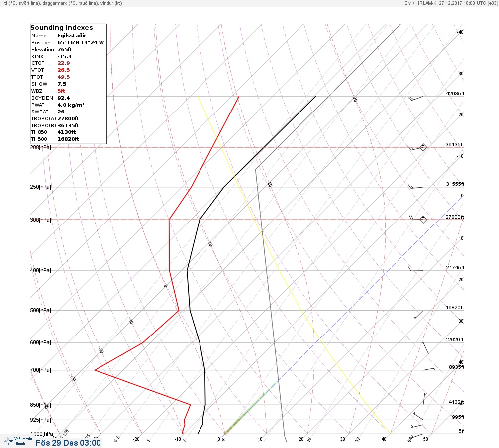
Task: Click the "12620ft" height label on the right
Action: coord(454,340)
